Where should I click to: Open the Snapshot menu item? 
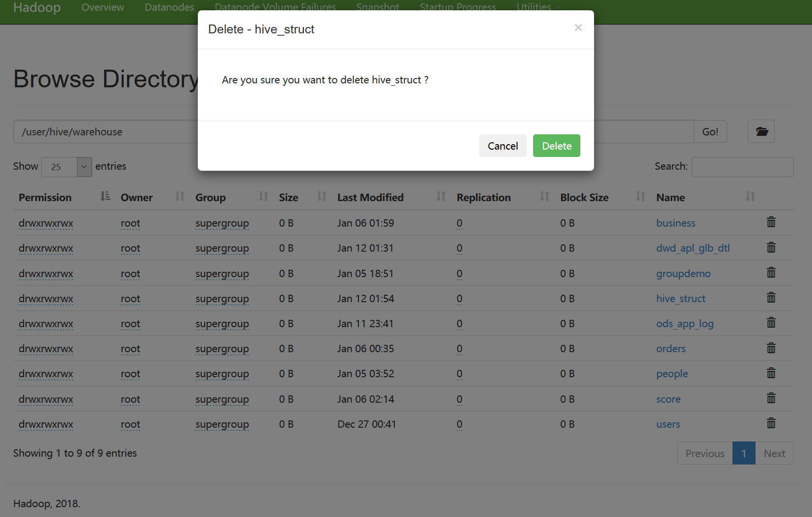[377, 7]
